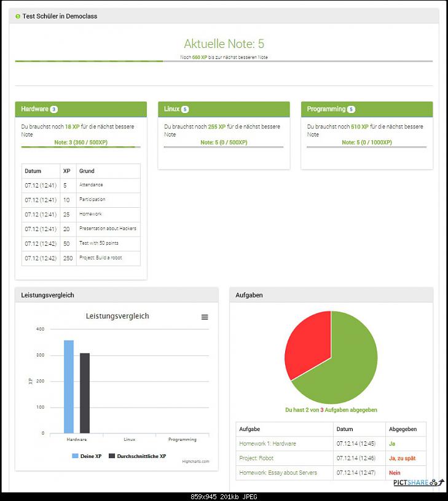Click the green slice of the pie chart
The height and width of the screenshot is (501, 448).
(x=347, y=369)
